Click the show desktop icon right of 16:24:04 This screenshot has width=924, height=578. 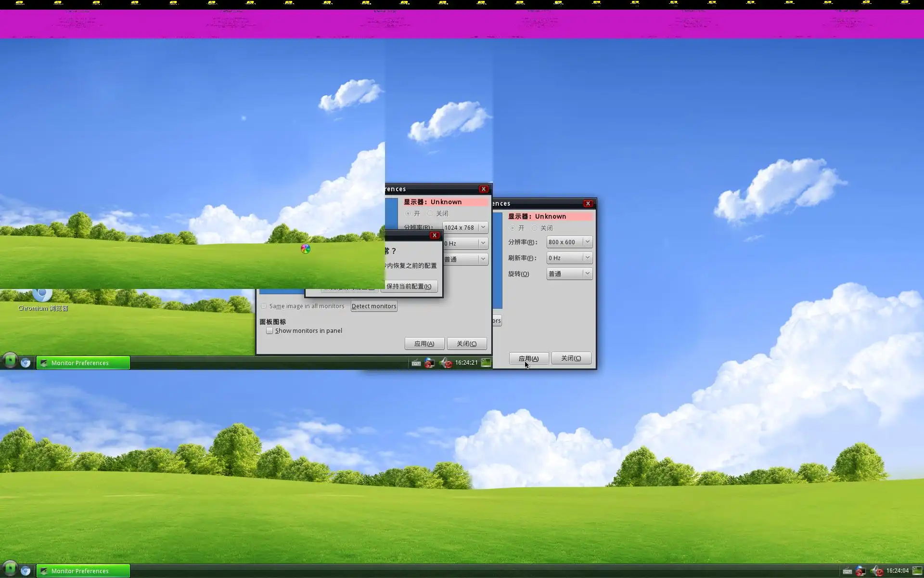click(x=917, y=571)
